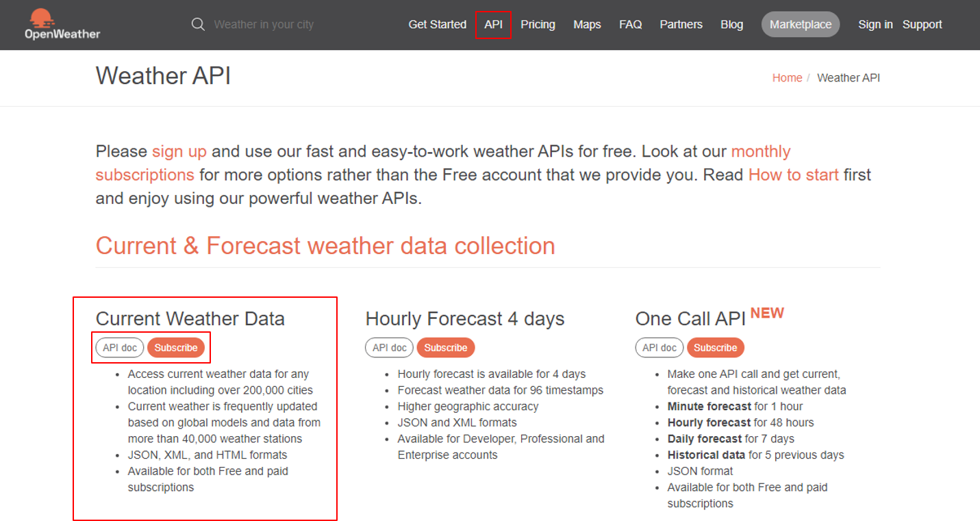Open the Maps navigation item

tap(587, 25)
